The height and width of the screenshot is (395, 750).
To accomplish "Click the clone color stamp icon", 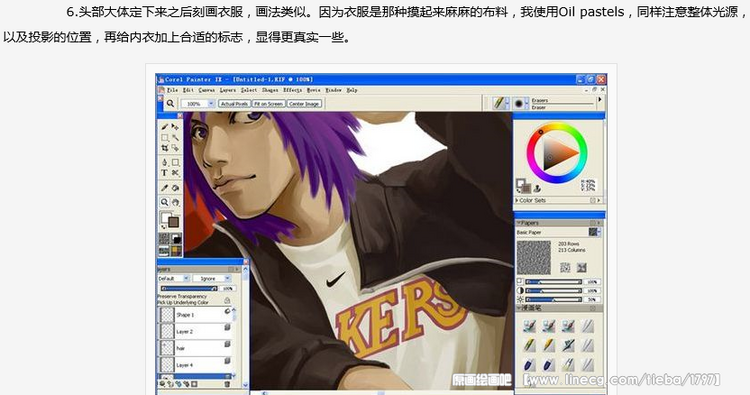I will point(537,189).
